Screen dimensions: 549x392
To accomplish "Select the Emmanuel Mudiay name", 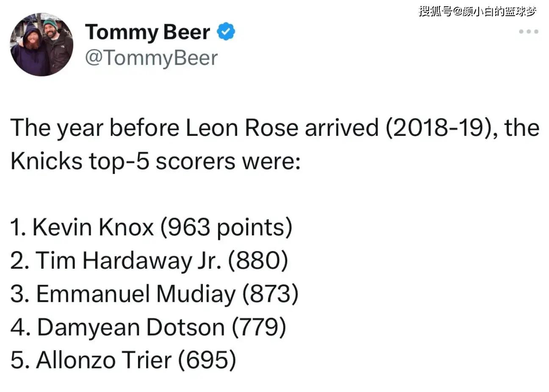I will coord(136,294).
